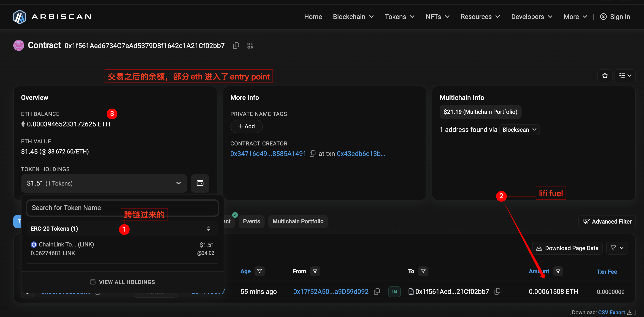Open the Blockscan source dropdown
Screen dimensions: 644x317
519,130
